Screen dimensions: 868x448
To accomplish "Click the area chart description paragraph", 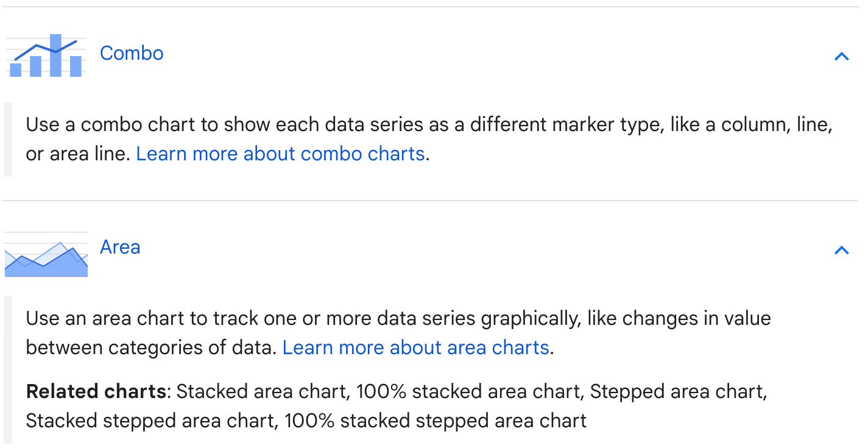I will click(x=398, y=333).
